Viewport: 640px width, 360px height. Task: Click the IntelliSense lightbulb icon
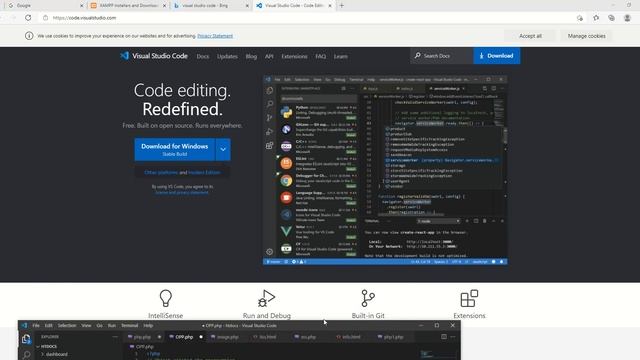[x=166, y=298]
